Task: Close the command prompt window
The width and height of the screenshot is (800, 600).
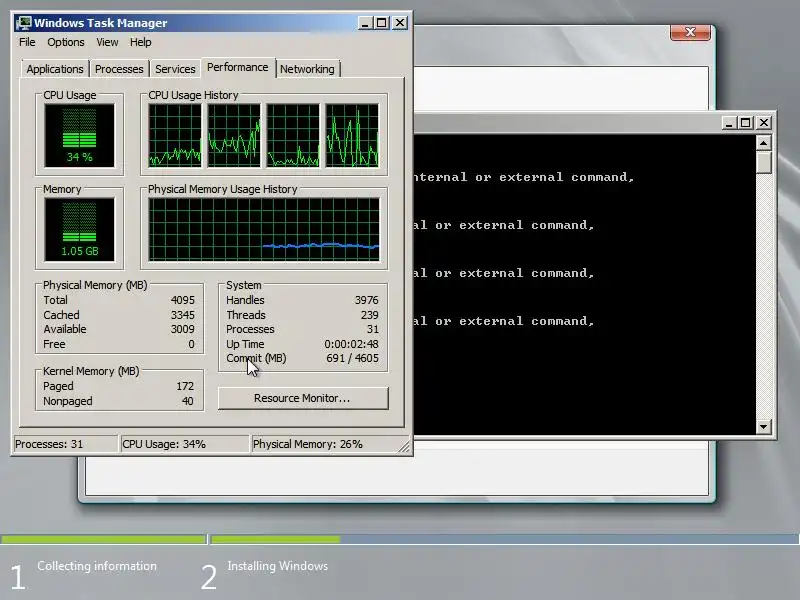Action: pyautogui.click(x=764, y=123)
